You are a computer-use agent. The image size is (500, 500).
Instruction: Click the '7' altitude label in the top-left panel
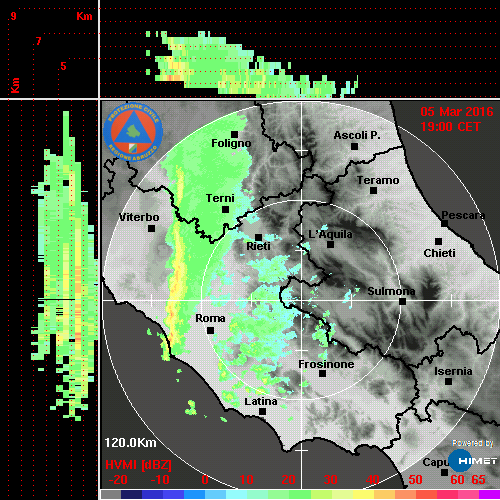click(39, 41)
